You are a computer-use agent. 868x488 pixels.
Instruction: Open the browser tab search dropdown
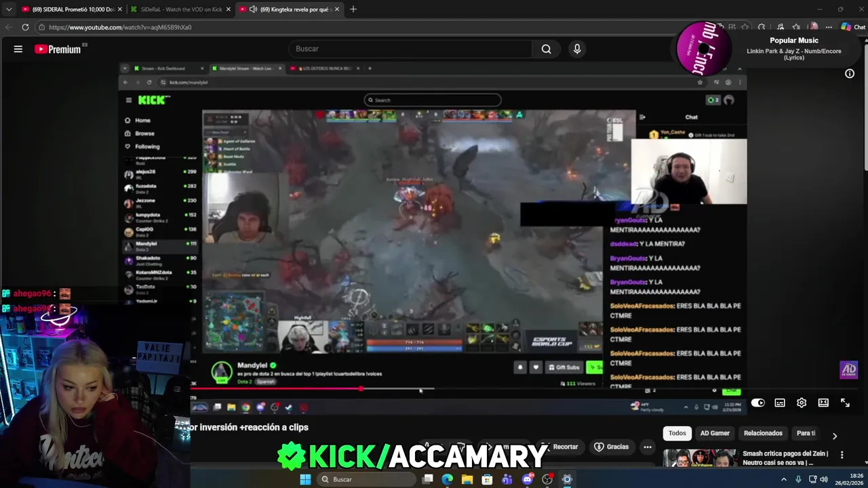(9, 9)
